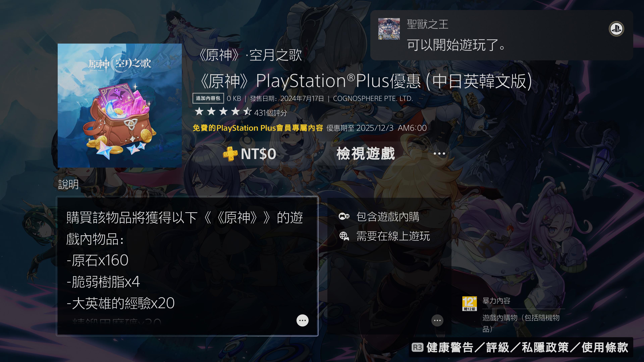Screen dimensions: 644x362
Task: Select the 說明 description text box
Action: (187, 266)
